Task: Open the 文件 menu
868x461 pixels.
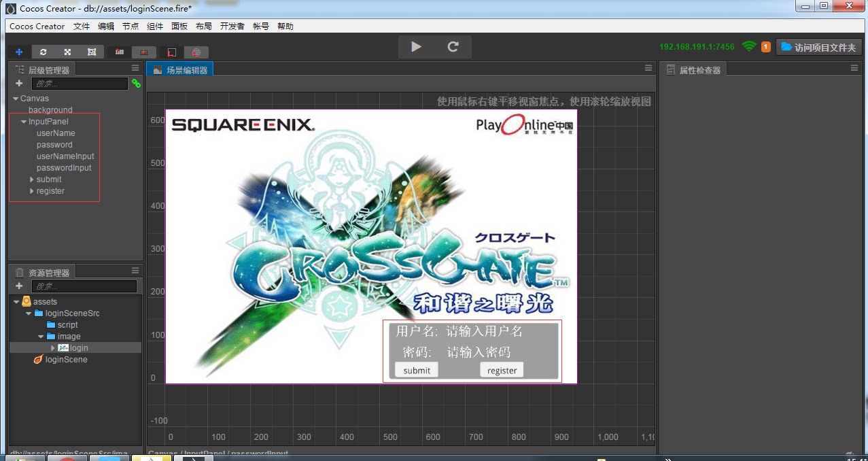Action: click(x=82, y=27)
